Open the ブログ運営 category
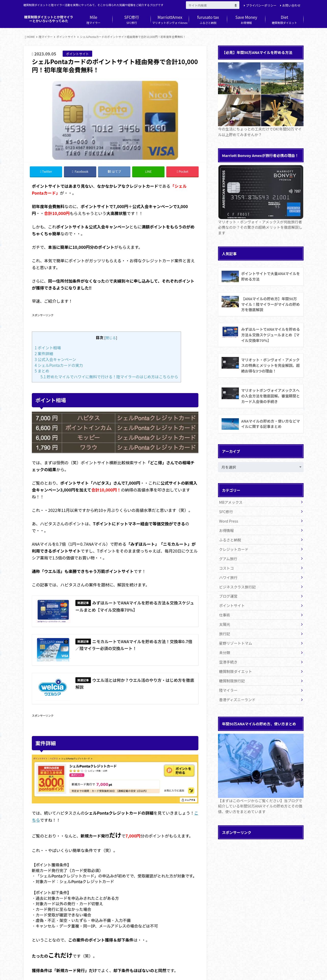The height and width of the screenshot is (980, 327). [261, 596]
